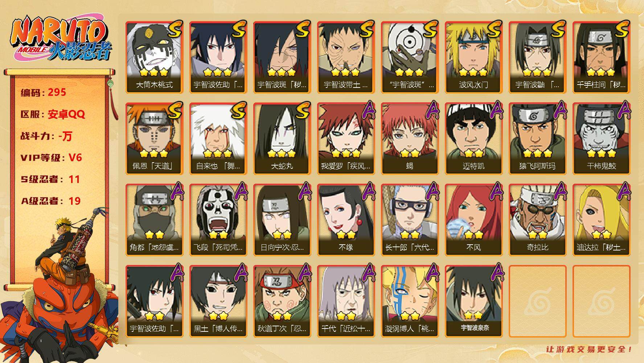Select the 大筒木桃式 ninja card
Image resolution: width=644 pixels, height=363 pixels.
coord(154,57)
